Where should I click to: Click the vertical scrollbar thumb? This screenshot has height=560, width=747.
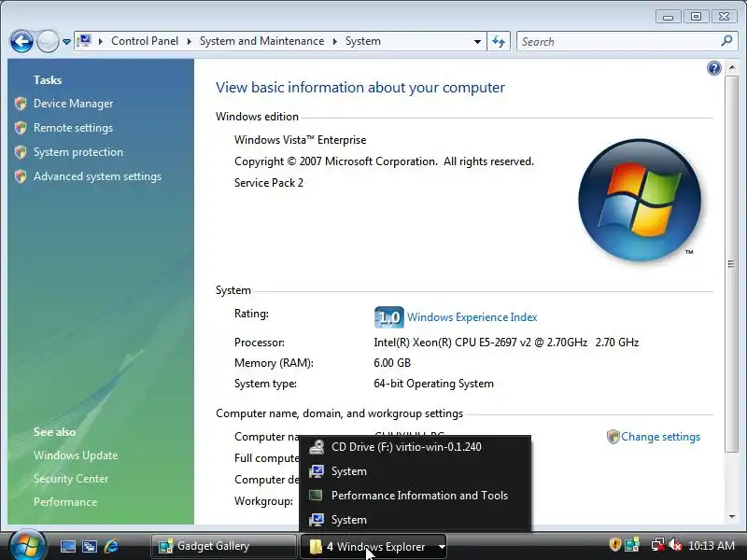(731, 263)
